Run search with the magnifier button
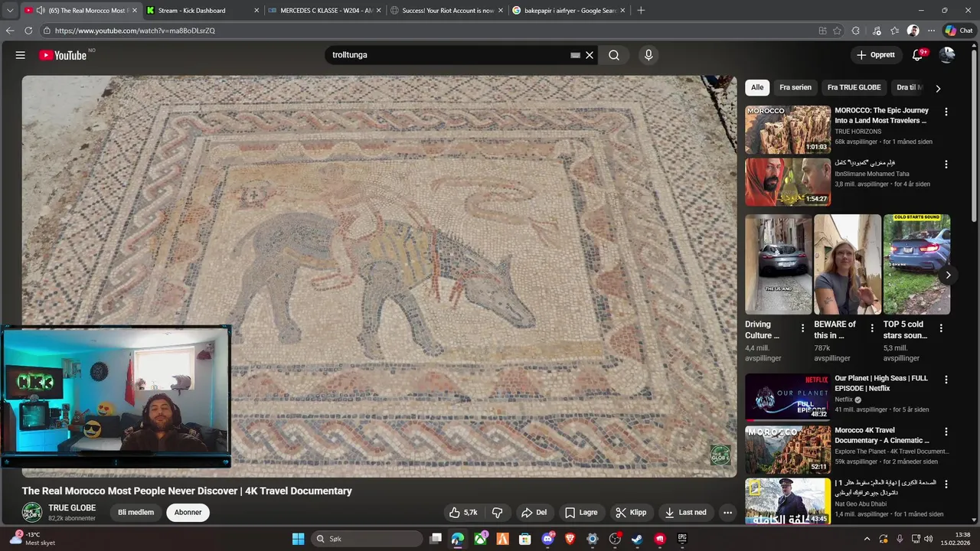 [614, 55]
